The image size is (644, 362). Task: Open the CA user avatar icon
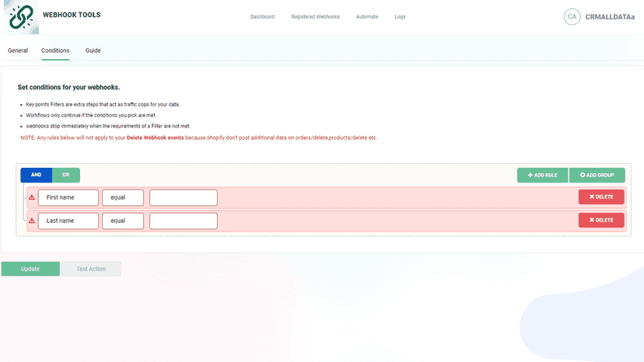572,17
